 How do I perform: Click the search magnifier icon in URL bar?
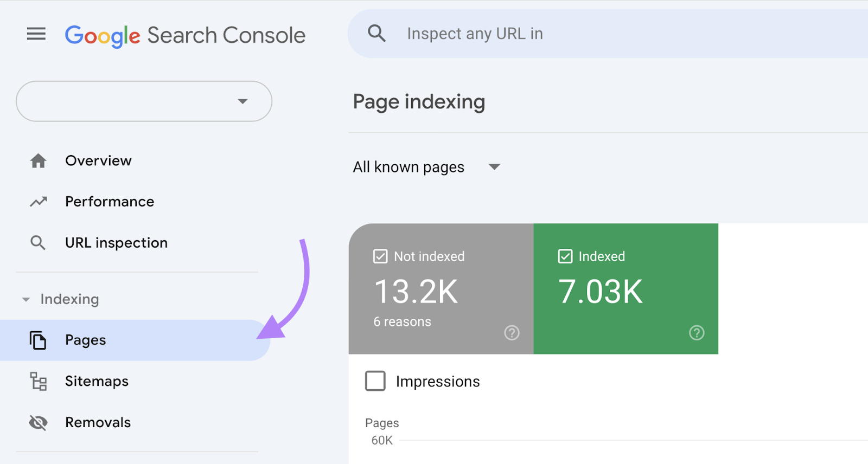click(376, 34)
